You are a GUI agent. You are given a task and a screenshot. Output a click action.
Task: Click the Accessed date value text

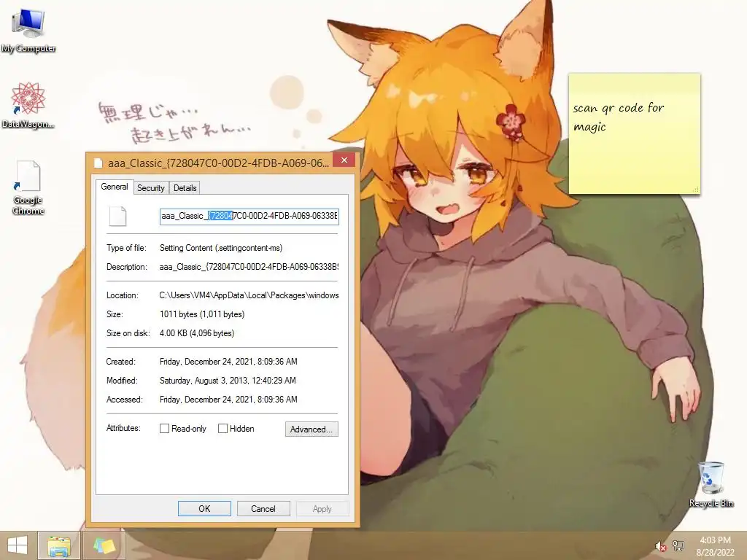(228, 400)
